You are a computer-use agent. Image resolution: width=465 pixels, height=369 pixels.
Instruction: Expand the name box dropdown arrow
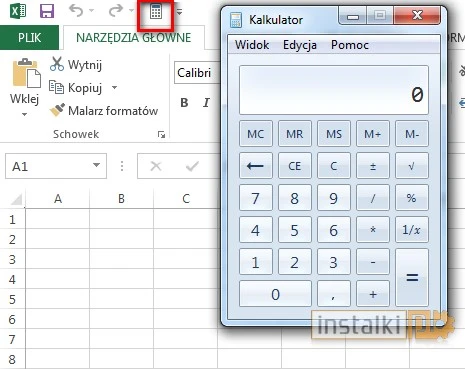click(x=96, y=165)
